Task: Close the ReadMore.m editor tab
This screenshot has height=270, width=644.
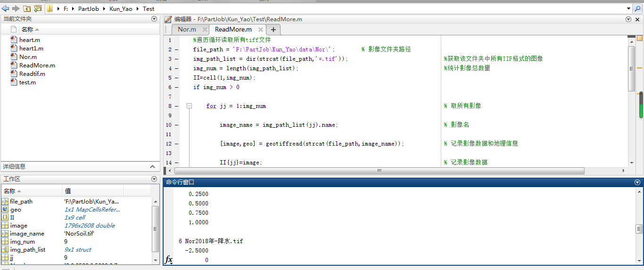Action: (260, 30)
